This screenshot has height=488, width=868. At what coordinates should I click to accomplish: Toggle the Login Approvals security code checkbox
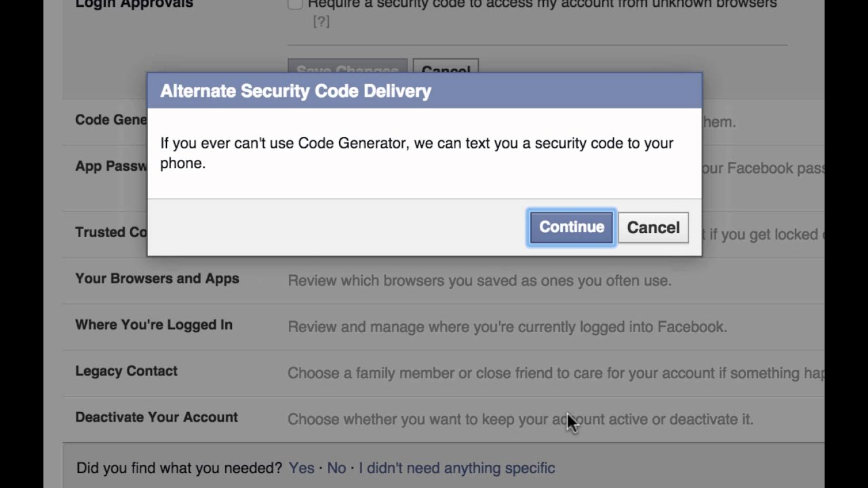pyautogui.click(x=295, y=4)
